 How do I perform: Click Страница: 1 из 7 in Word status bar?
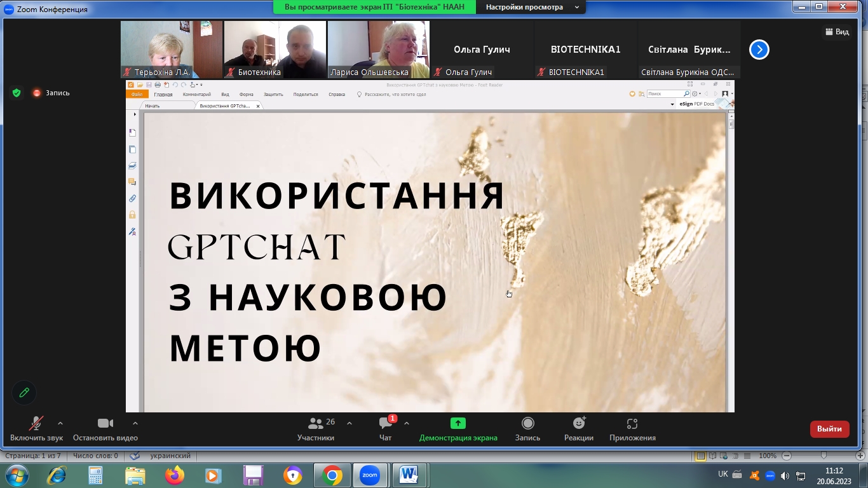point(33,456)
